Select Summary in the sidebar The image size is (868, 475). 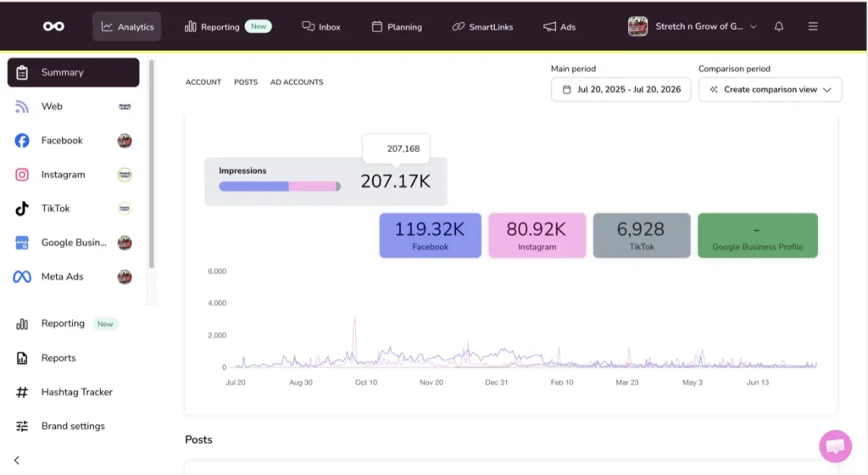pyautogui.click(x=73, y=73)
